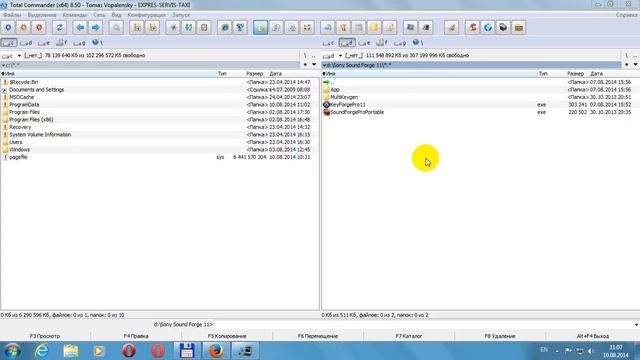This screenshot has height=360, width=640.
Task: Click the brown briefcase toolbar icon
Action: click(519, 27)
